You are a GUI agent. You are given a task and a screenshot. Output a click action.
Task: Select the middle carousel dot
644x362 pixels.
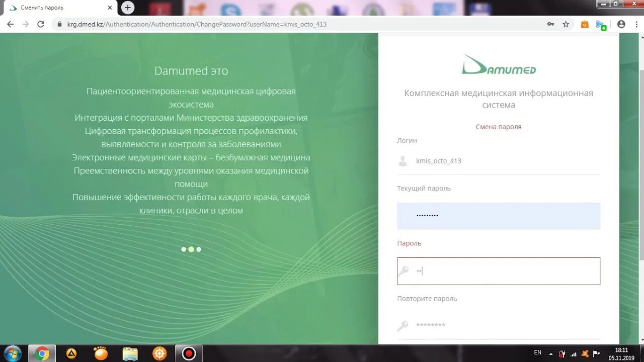pos(191,249)
